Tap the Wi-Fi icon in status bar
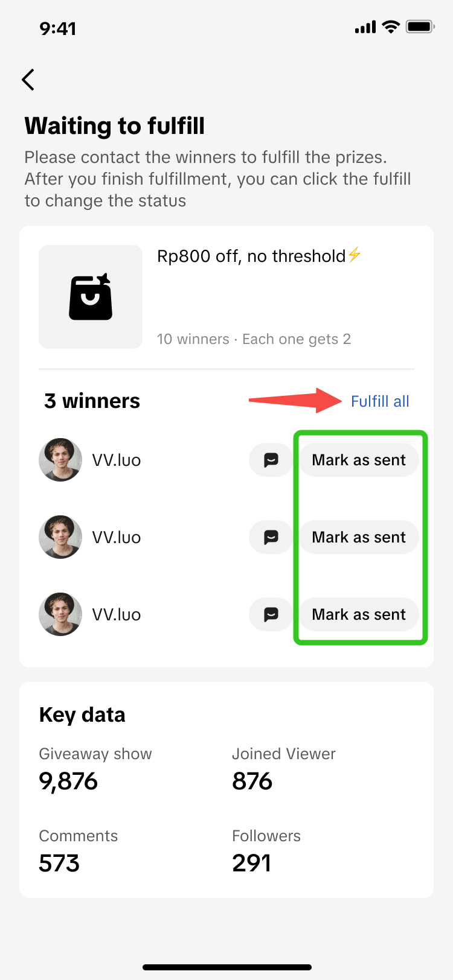453x980 pixels. pyautogui.click(x=391, y=27)
